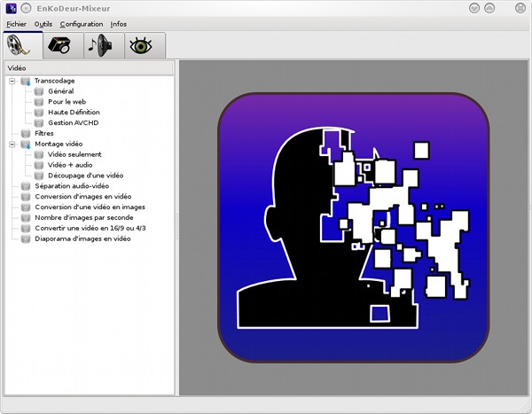The width and height of the screenshot is (532, 414).
Task: Open the Outils menu
Action: (43, 24)
